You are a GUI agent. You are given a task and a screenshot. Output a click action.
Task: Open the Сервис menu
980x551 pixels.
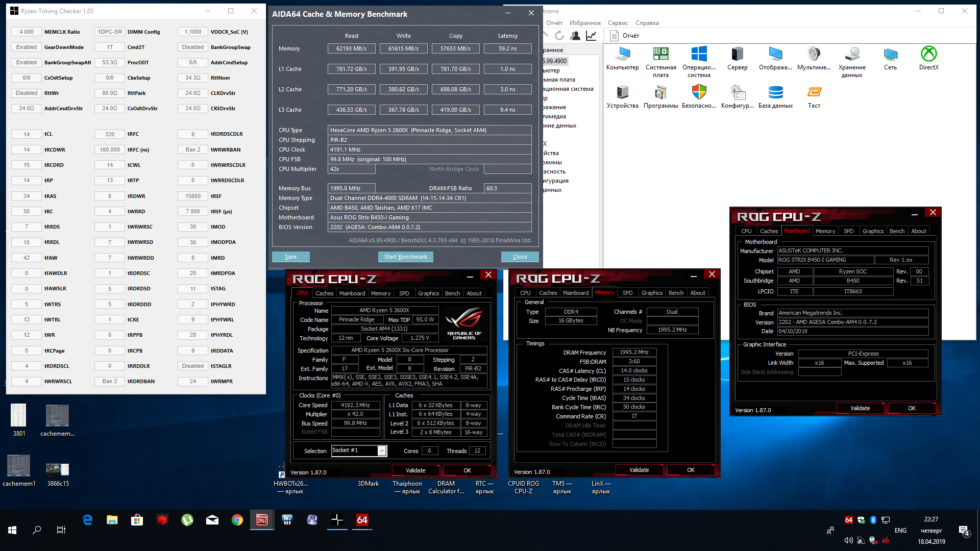coord(618,23)
